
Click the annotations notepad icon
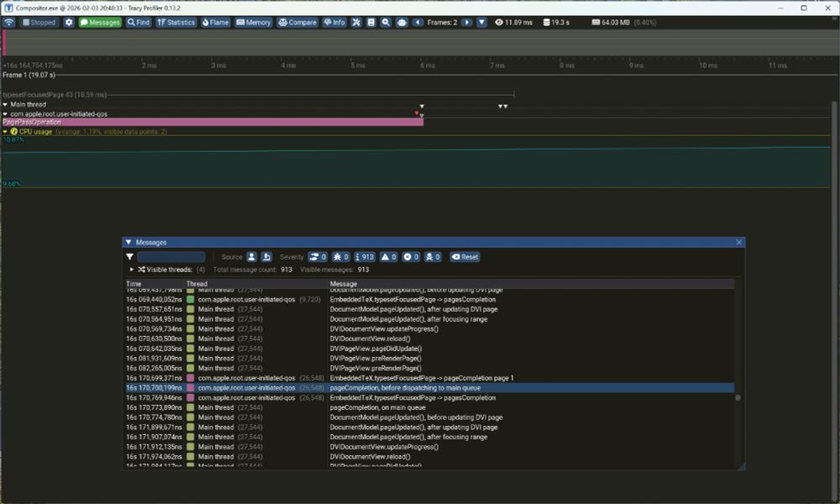point(370,23)
